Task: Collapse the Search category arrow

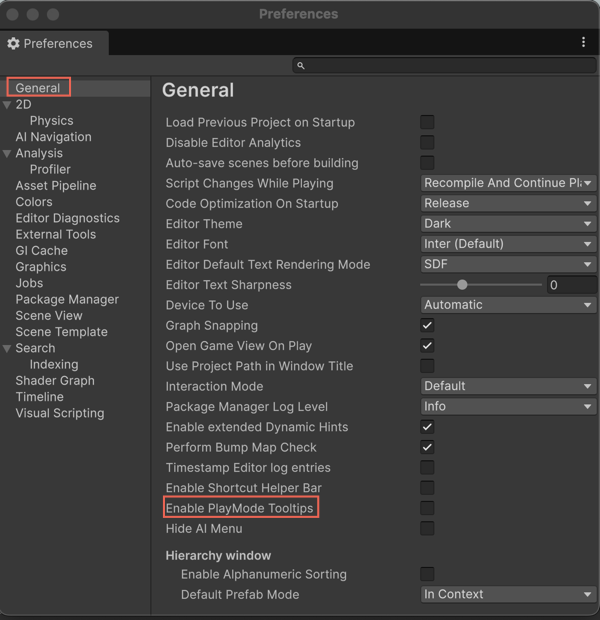Action: click(x=8, y=349)
